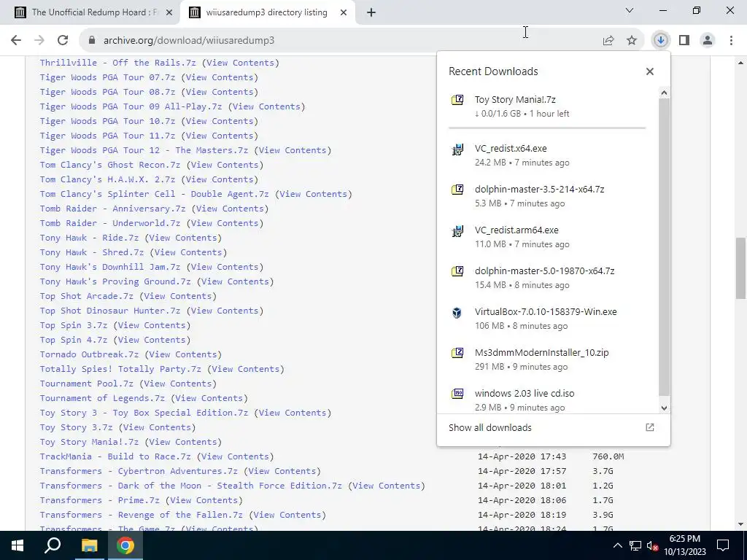This screenshot has width=747, height=560.
Task: Download Transformers - Cybertron Adventures.7z
Action: coord(139,472)
